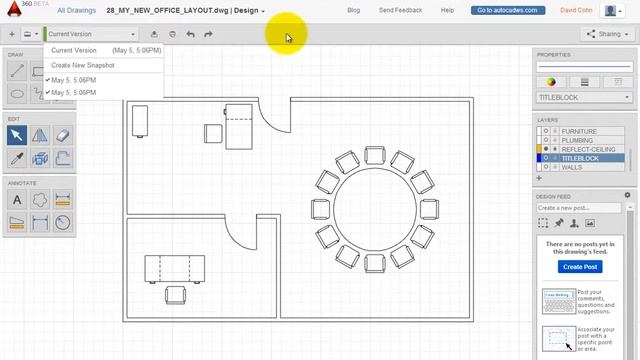Click the upload drawing icon in toolbar
This screenshot has height=360, width=640.
(154, 34)
